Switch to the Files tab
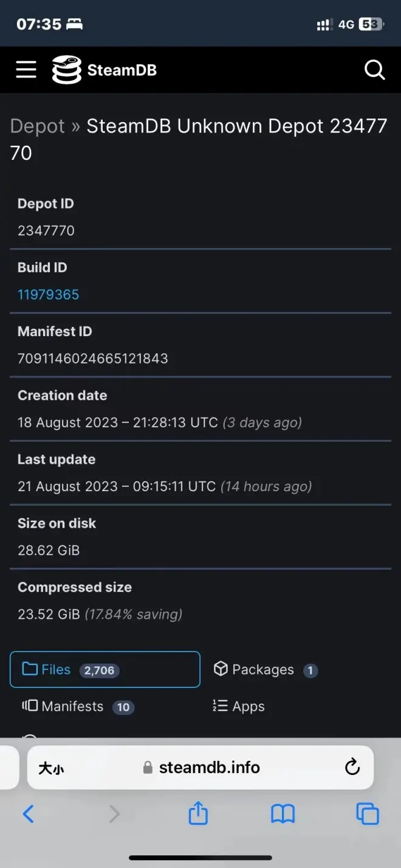The width and height of the screenshot is (401, 868). click(x=105, y=669)
